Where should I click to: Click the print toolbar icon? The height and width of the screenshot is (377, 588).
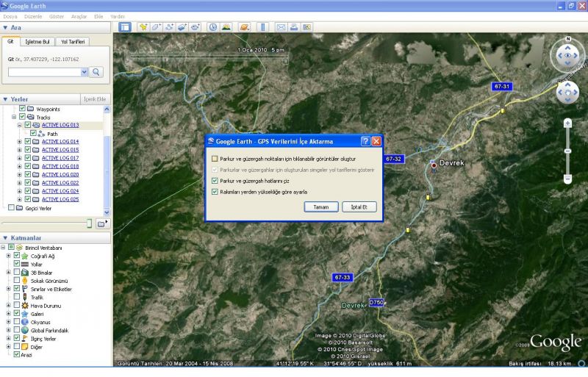[293, 27]
